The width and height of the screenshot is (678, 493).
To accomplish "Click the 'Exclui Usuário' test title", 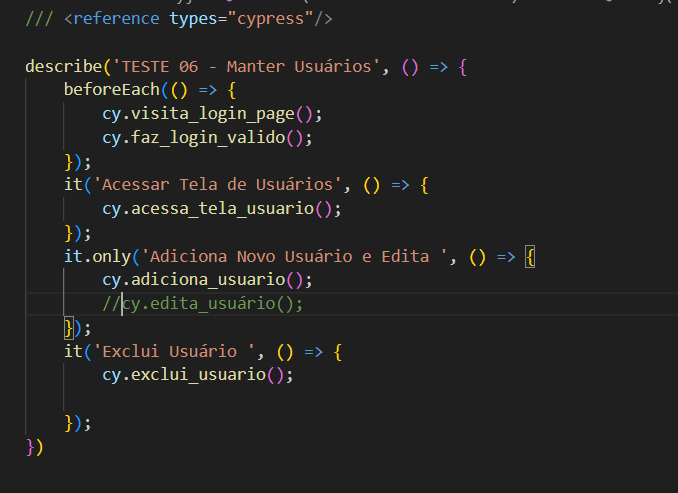I will pos(177,352).
